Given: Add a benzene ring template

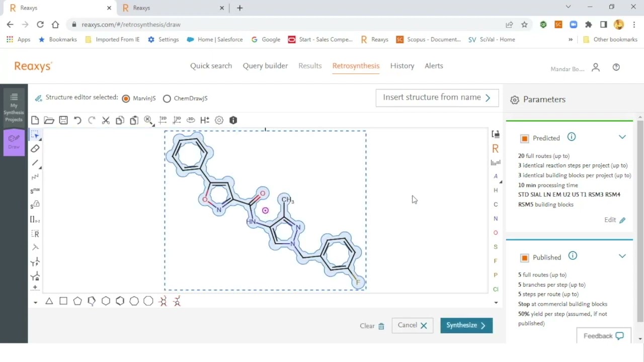Looking at the screenshot, I should point(120,301).
